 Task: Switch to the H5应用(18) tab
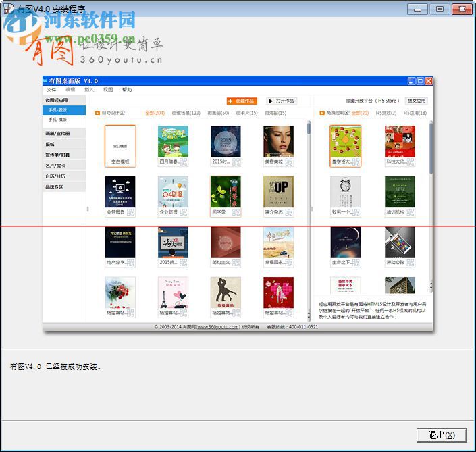(x=415, y=113)
